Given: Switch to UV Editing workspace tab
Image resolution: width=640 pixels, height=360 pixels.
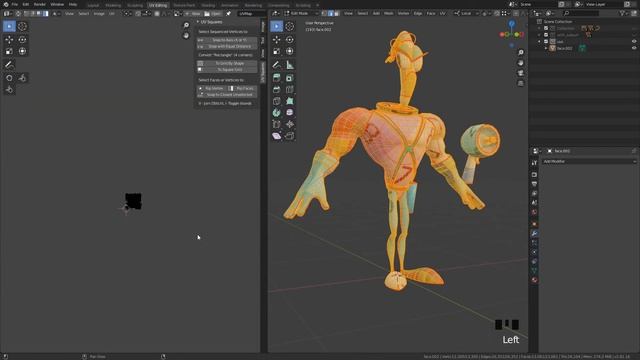Looking at the screenshot, I should pyautogui.click(x=158, y=5).
